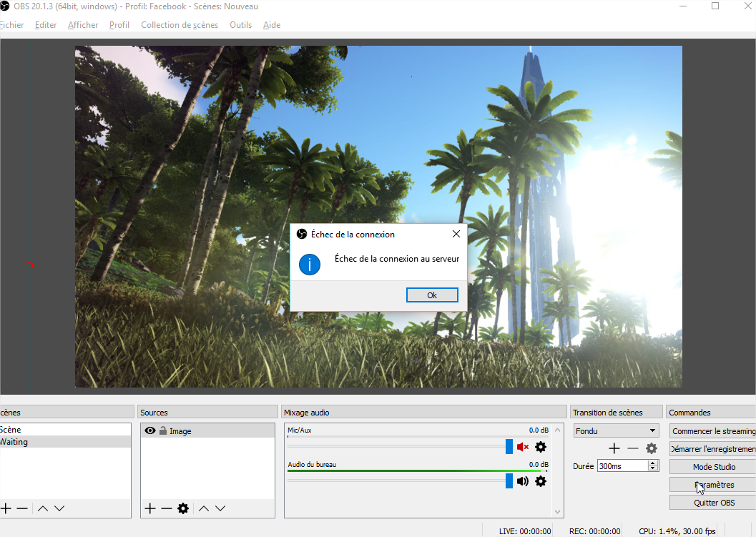Decrease Durée with stepper down arrow
This screenshot has width=756, height=537.
(x=653, y=469)
